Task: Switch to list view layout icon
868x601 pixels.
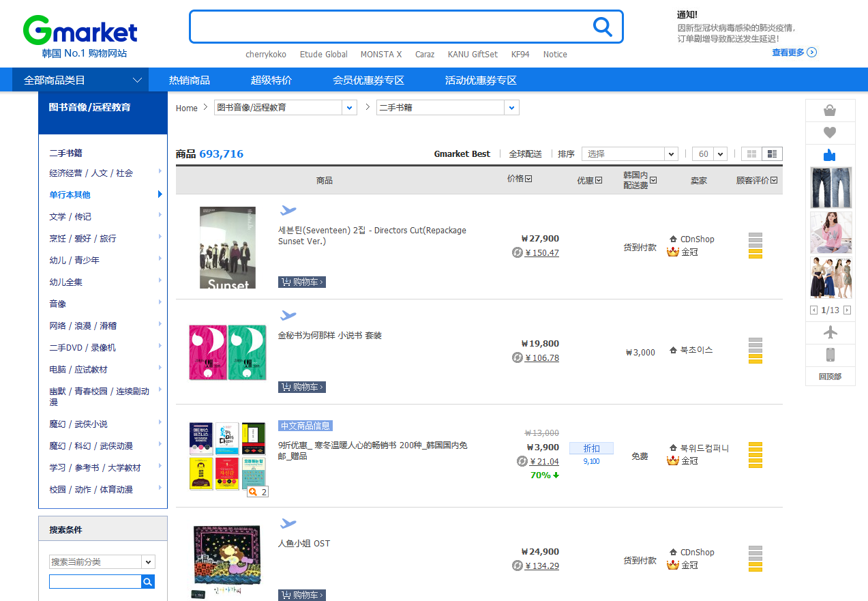Action: [x=773, y=154]
